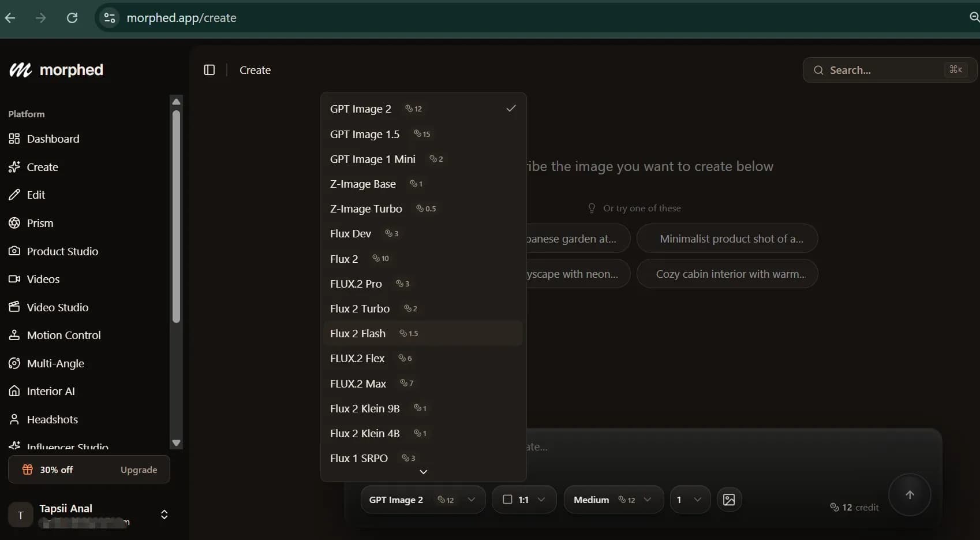Pick Z-Image Turbo model
Image resolution: width=980 pixels, height=540 pixels.
[423, 208]
